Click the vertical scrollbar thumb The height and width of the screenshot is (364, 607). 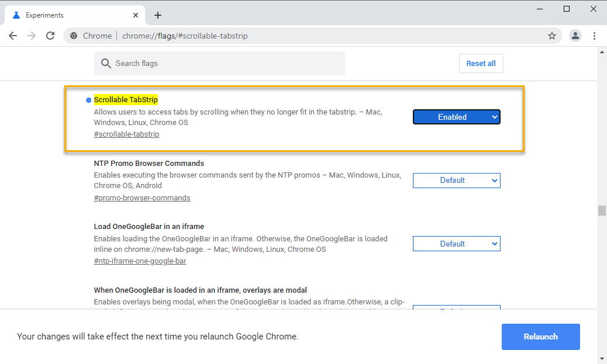pos(602,211)
